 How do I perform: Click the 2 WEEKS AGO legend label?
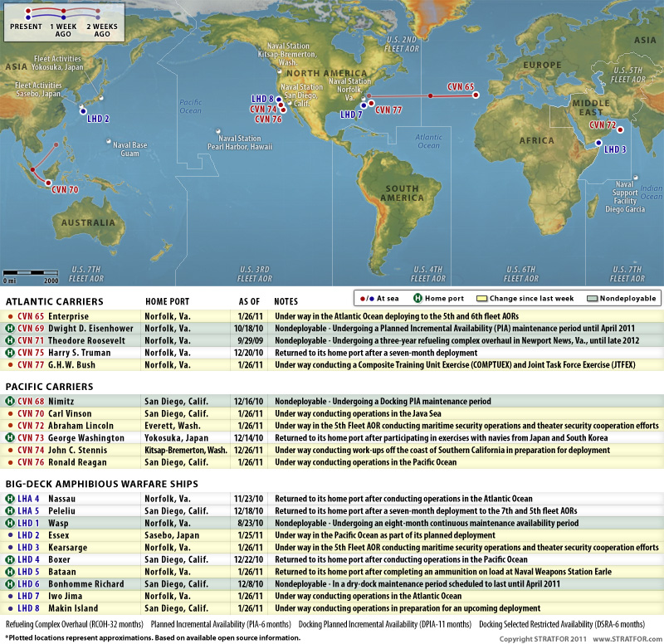coord(102,30)
